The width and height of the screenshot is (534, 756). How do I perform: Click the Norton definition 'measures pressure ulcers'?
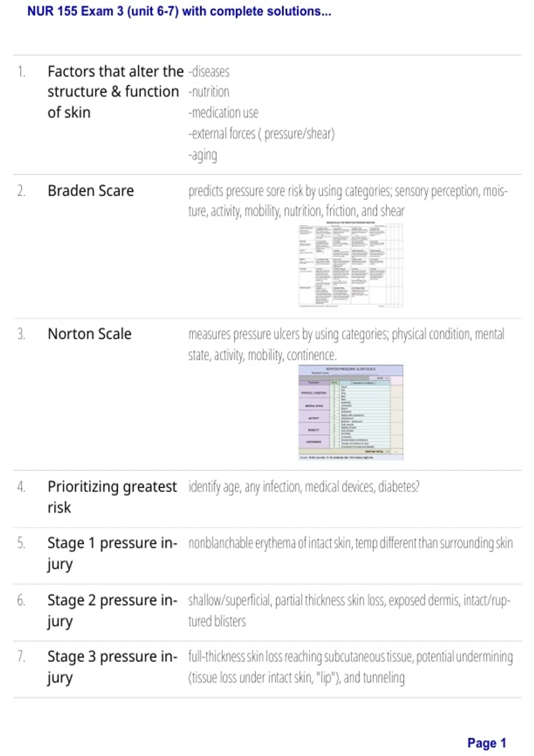click(346, 344)
